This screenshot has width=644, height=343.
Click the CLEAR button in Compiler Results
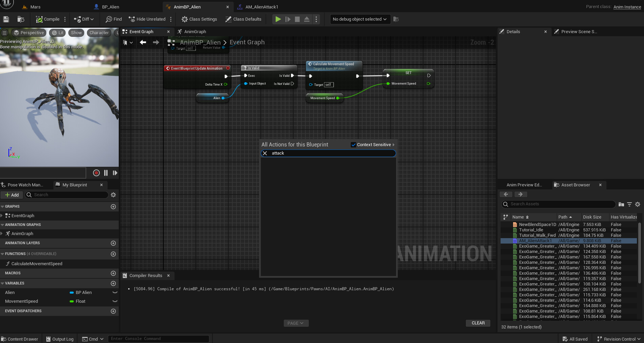click(x=478, y=323)
